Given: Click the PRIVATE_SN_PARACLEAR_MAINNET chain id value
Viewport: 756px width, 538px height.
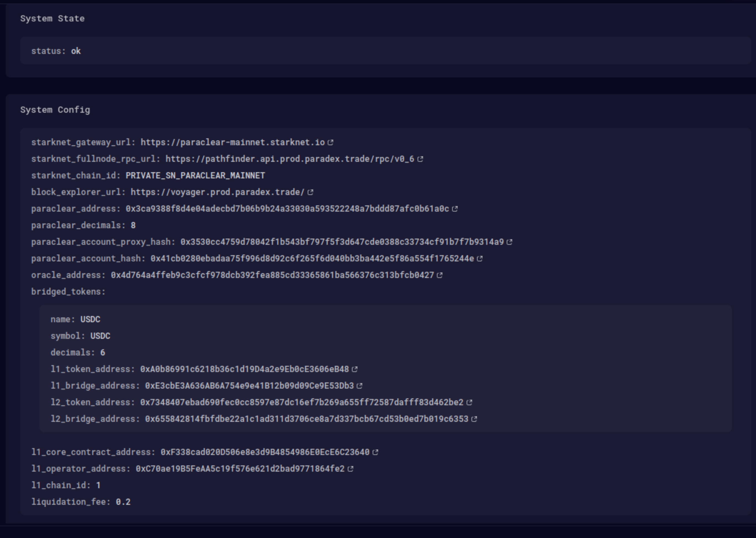Looking at the screenshot, I should tap(195, 176).
